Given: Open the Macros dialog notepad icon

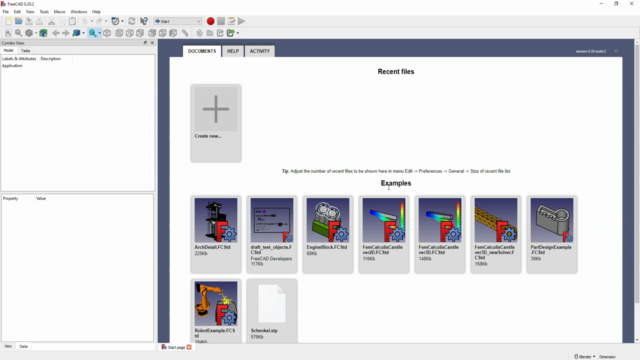Looking at the screenshot, I should coord(231,21).
